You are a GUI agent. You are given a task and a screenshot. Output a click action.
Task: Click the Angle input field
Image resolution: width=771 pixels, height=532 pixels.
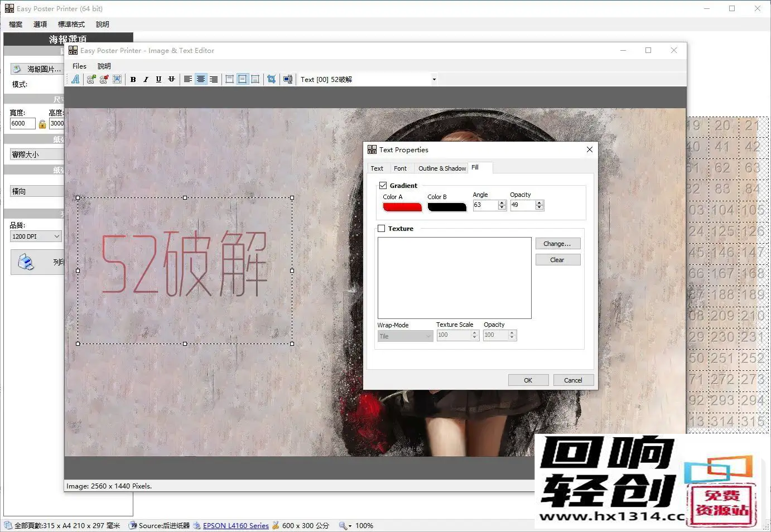485,205
